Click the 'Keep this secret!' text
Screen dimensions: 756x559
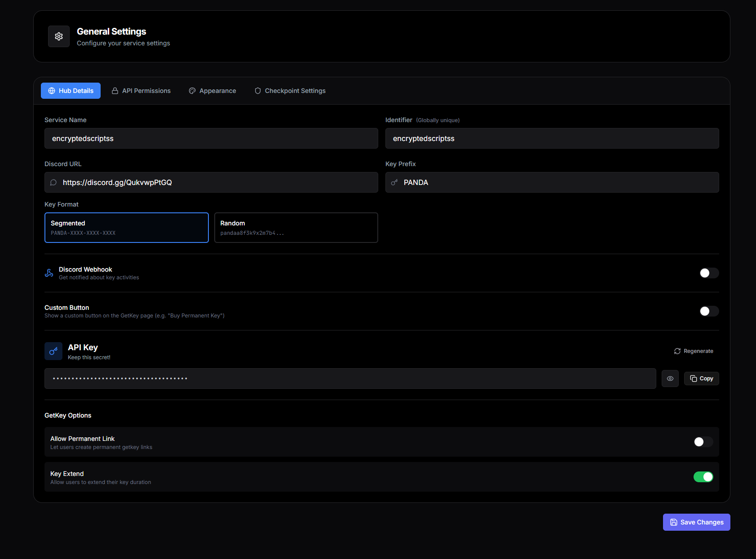89,357
